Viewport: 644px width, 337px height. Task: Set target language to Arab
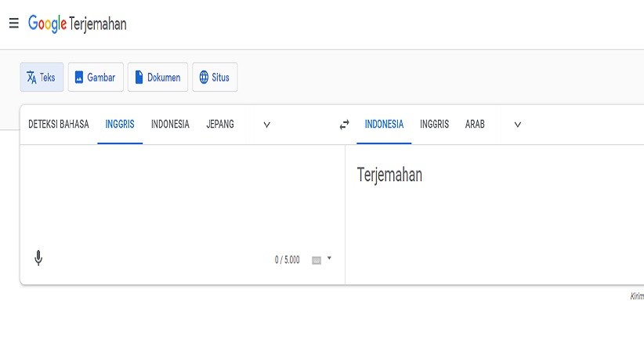pos(475,125)
